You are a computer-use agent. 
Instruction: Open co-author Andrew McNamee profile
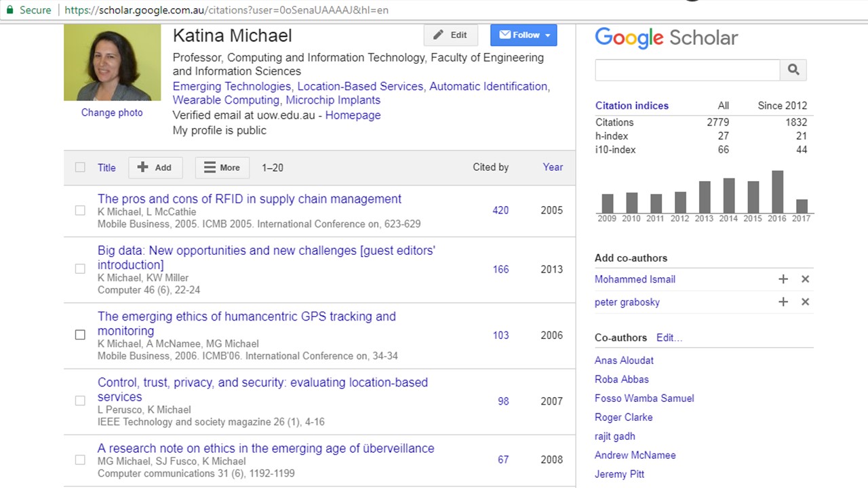[635, 455]
